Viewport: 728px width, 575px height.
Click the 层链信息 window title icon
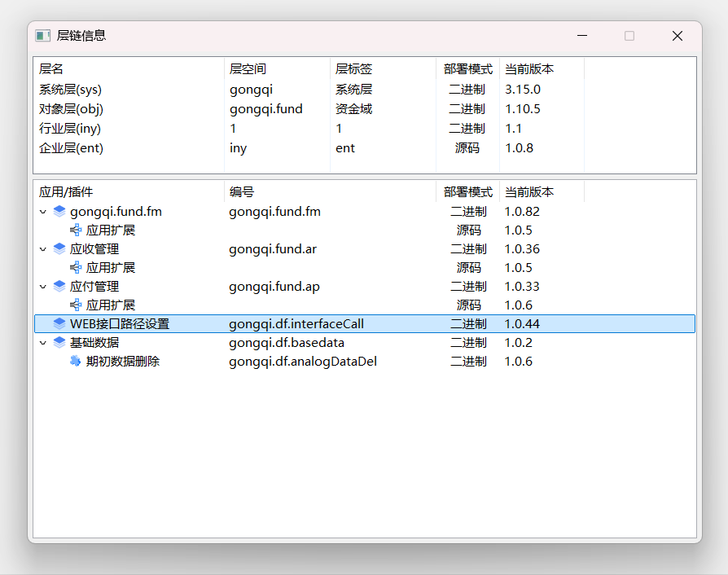[42, 36]
